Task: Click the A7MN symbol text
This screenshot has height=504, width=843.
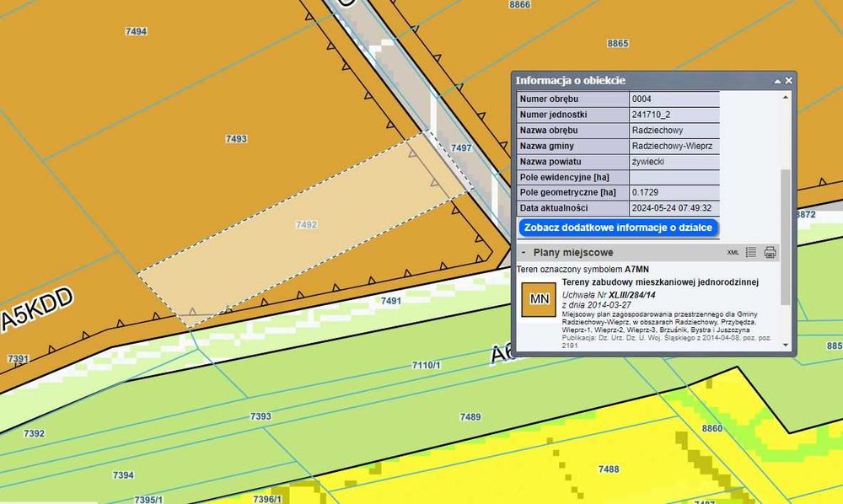Action: [x=636, y=269]
